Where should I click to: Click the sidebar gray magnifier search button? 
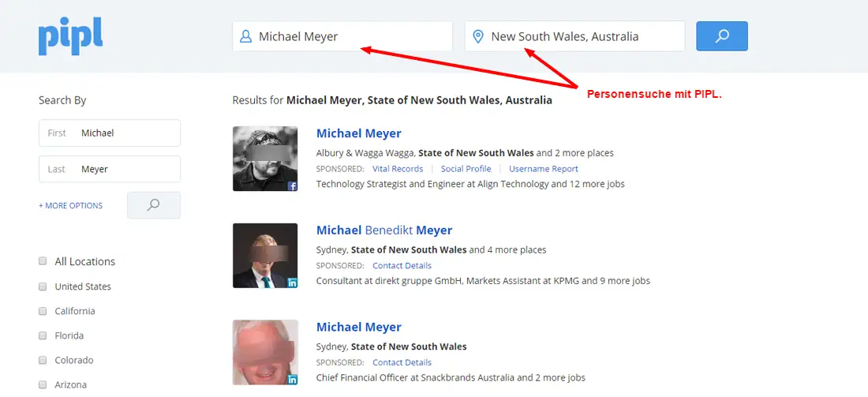[154, 205]
